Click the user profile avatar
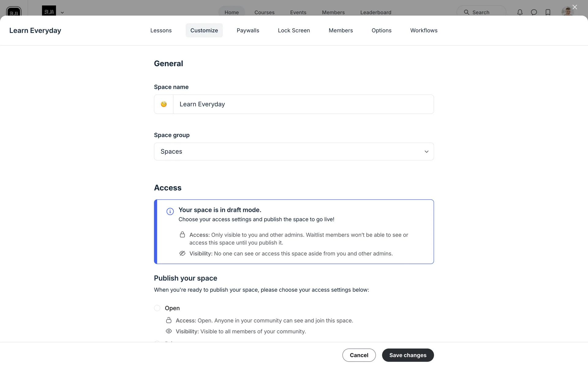Image resolution: width=588 pixels, height=368 pixels. pyautogui.click(x=567, y=12)
